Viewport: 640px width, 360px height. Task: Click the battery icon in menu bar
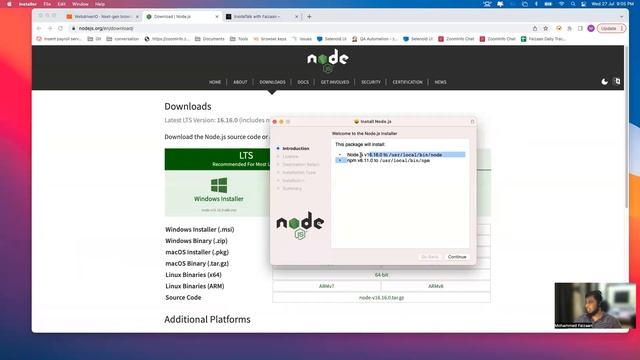(x=548, y=4)
